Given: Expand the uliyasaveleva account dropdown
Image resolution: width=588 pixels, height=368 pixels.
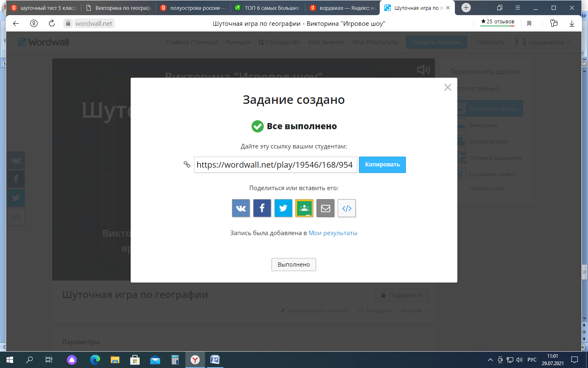Looking at the screenshot, I should [544, 42].
